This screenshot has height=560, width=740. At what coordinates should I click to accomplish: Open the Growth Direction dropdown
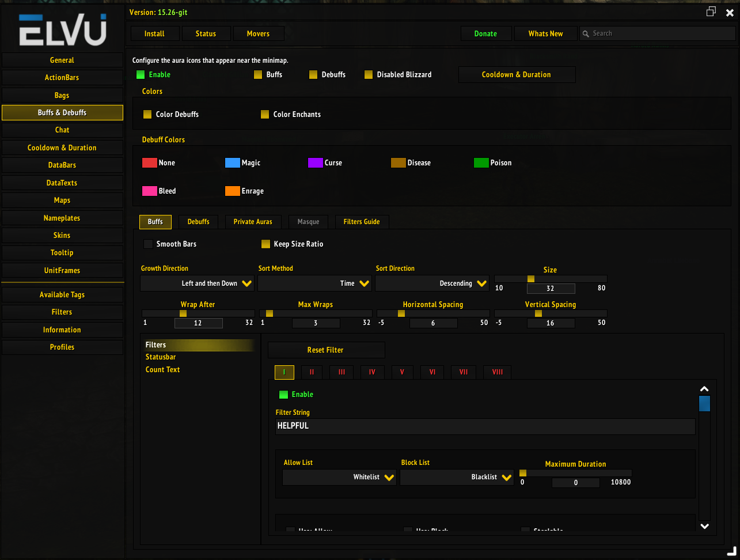pyautogui.click(x=198, y=283)
